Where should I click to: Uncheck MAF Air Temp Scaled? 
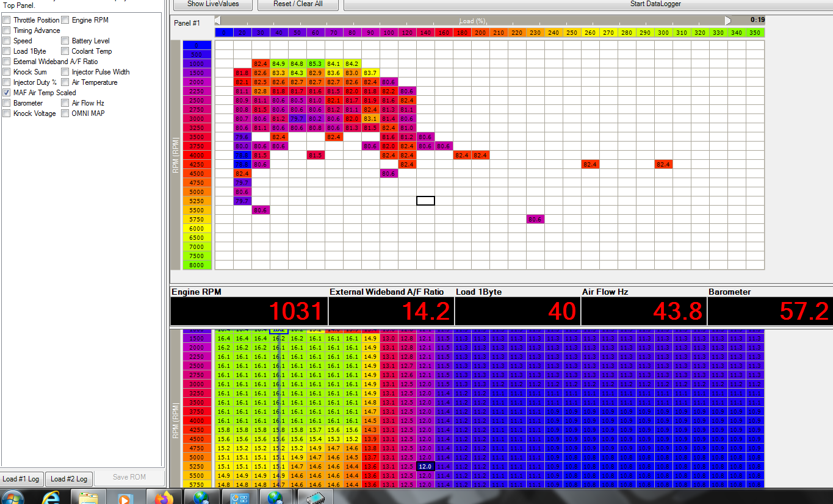tap(7, 93)
